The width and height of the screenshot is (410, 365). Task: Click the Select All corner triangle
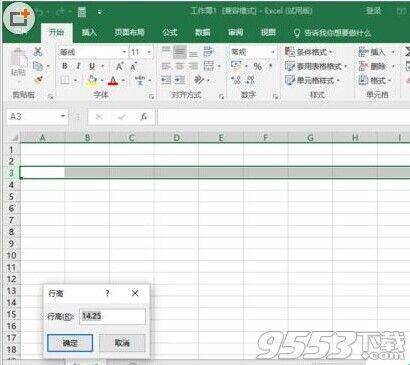(15, 138)
